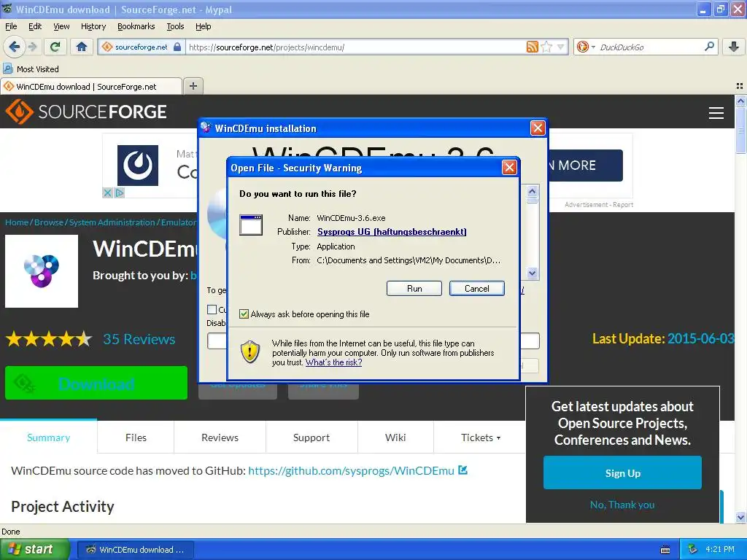Image resolution: width=747 pixels, height=560 pixels.
Task: Click the WinCDEmu project logo thumbnail
Action: click(42, 271)
